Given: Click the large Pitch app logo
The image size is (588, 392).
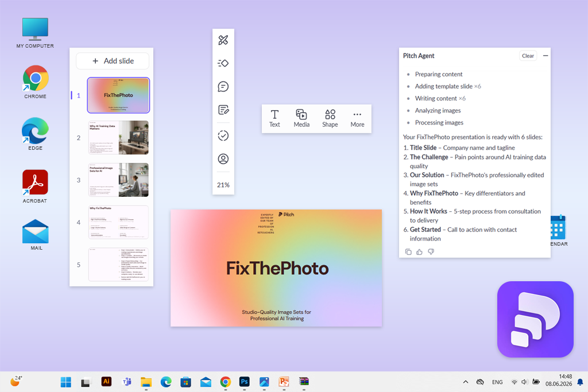Looking at the screenshot, I should [x=535, y=319].
